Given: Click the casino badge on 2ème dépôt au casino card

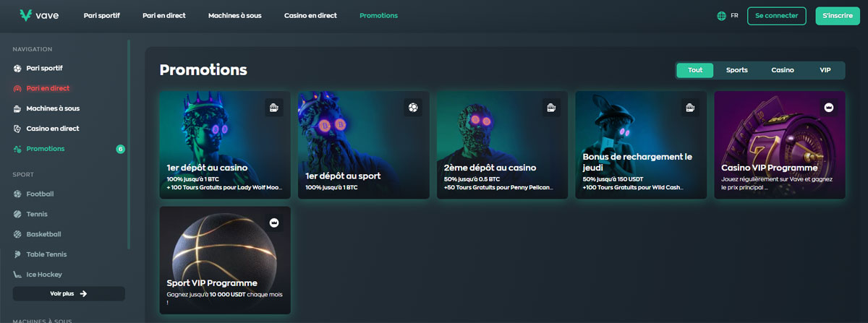Looking at the screenshot, I should click(x=551, y=108).
